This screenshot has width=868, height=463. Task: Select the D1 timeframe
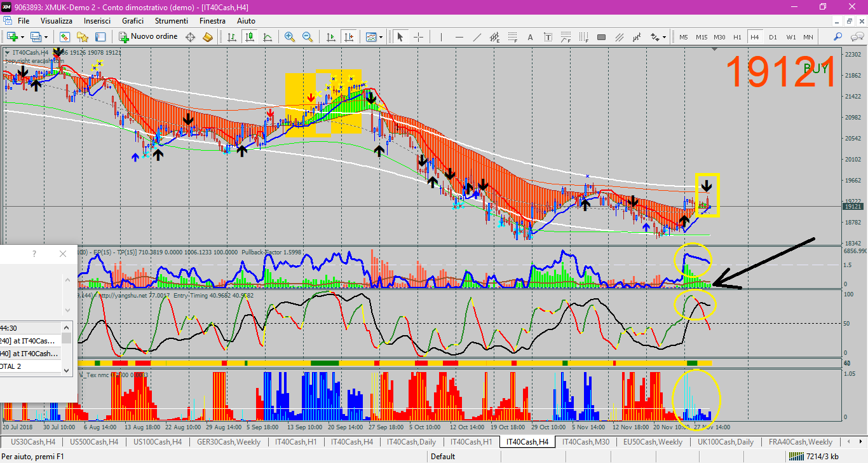(x=773, y=37)
